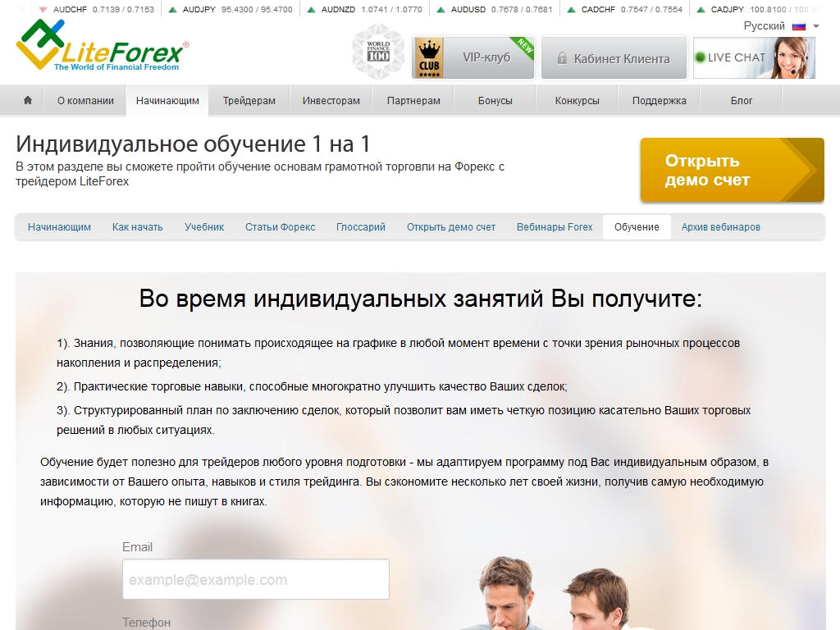Open the Трейдерам menu

(249, 101)
